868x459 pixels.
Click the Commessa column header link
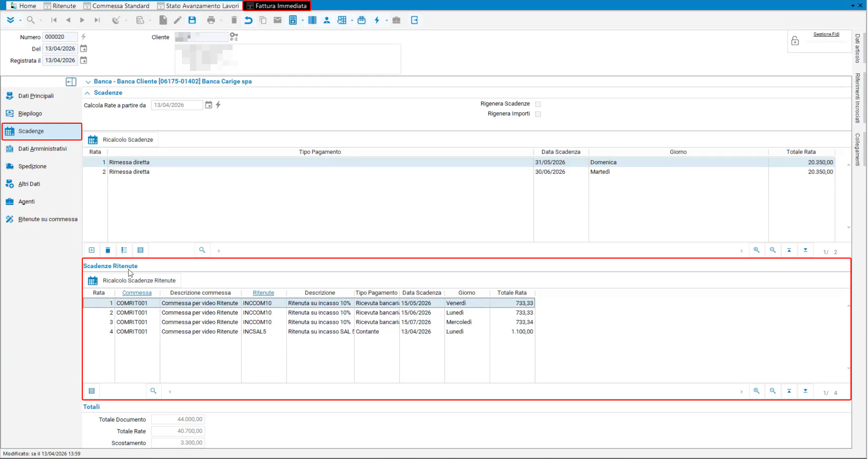click(137, 293)
